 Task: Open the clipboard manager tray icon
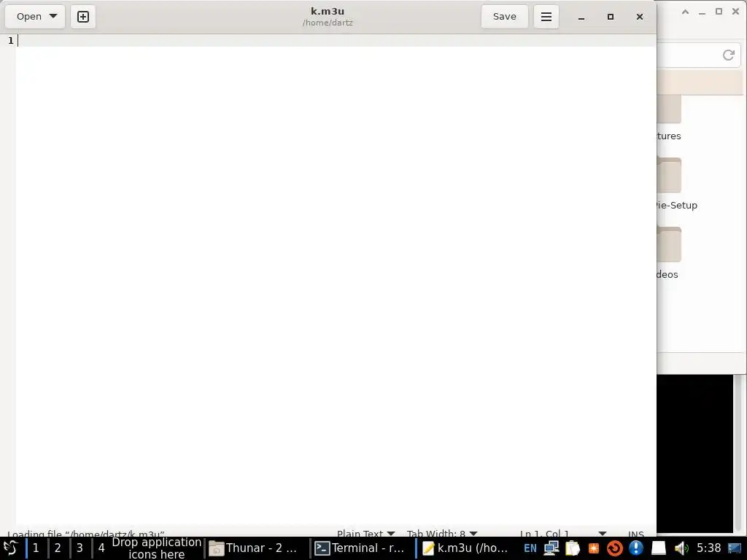pos(572,548)
